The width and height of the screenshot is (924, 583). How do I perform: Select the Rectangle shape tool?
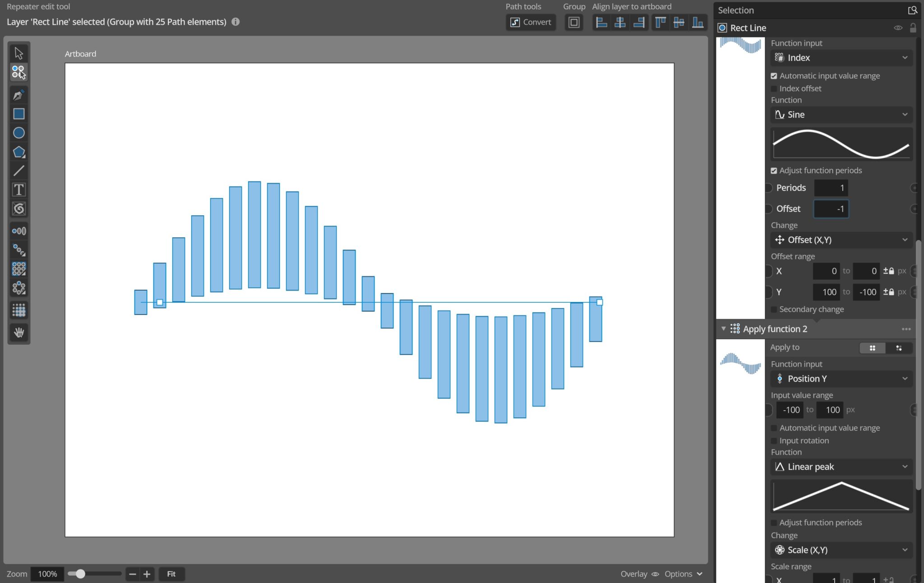[x=18, y=114]
